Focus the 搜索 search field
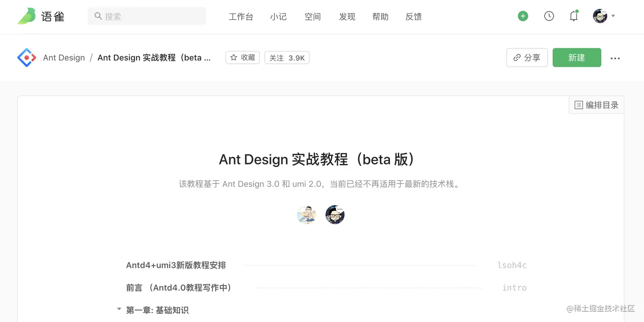The height and width of the screenshot is (322, 644). click(147, 16)
